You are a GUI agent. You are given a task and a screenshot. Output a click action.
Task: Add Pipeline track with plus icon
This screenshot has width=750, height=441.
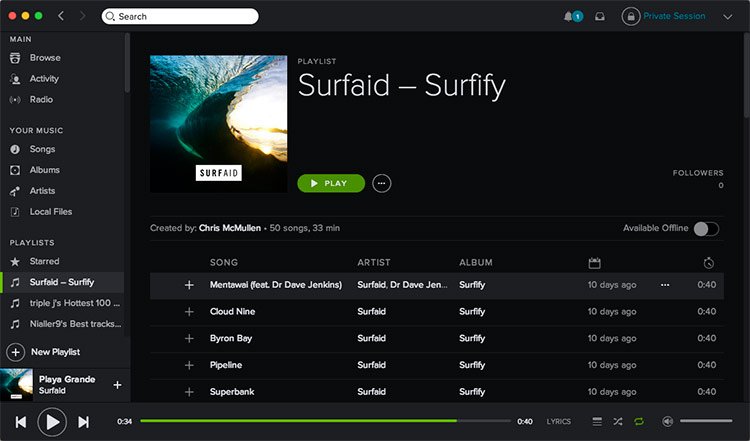tap(189, 365)
